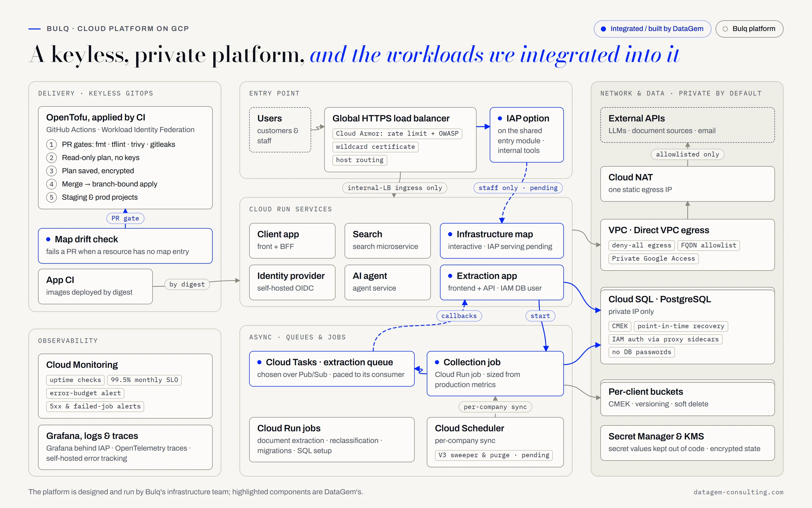Select the 'OpenTofu, applied by CI' card
812x508 pixels.
point(125,157)
